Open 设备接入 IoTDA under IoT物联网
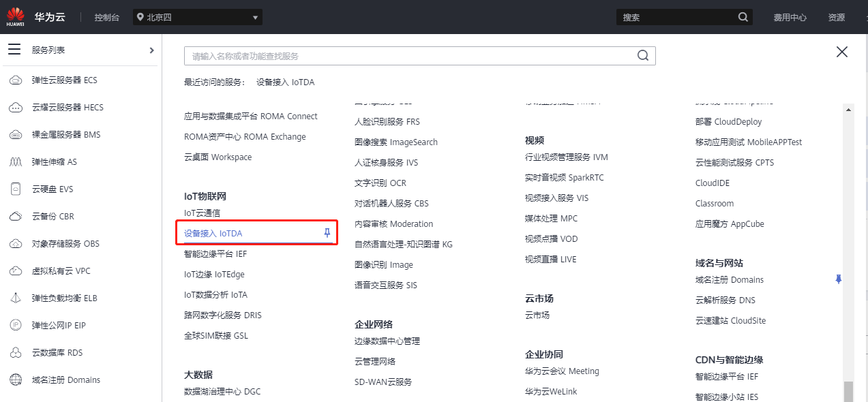 pyautogui.click(x=213, y=233)
